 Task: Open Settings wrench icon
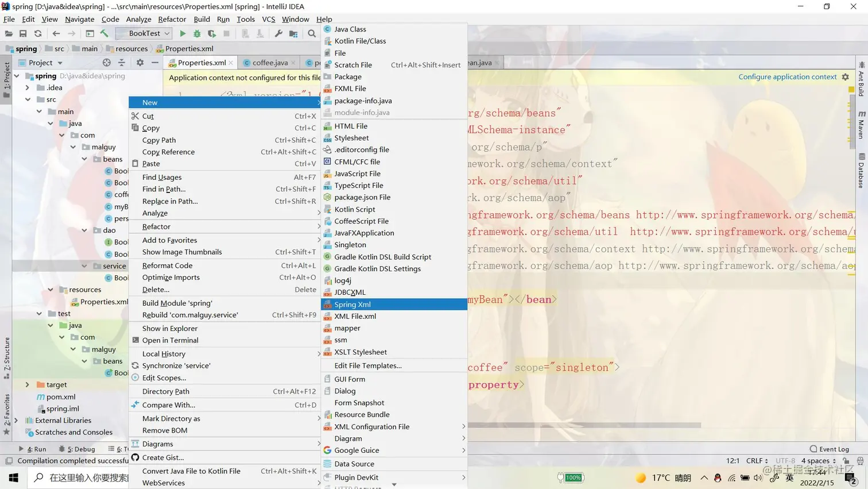(x=278, y=33)
